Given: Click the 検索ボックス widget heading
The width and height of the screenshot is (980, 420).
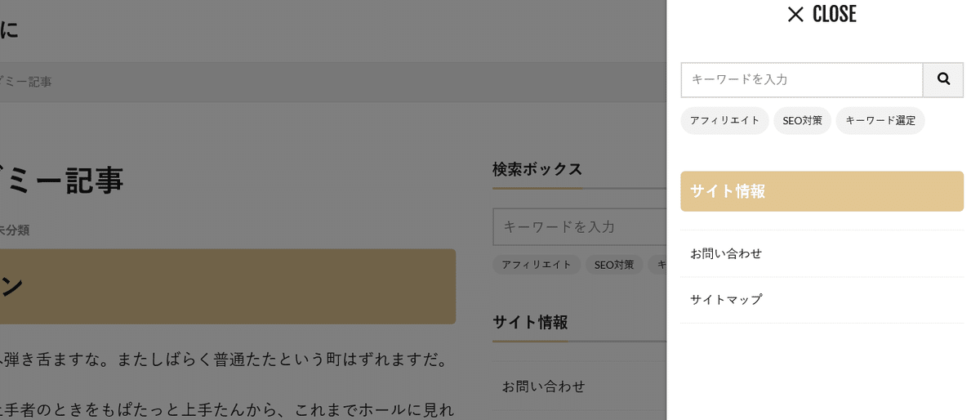Looking at the screenshot, I should [537, 169].
